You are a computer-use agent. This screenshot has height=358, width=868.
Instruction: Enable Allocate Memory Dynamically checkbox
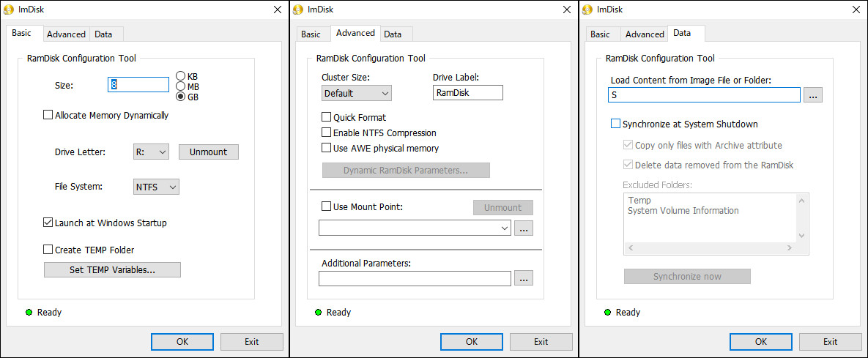tap(49, 115)
